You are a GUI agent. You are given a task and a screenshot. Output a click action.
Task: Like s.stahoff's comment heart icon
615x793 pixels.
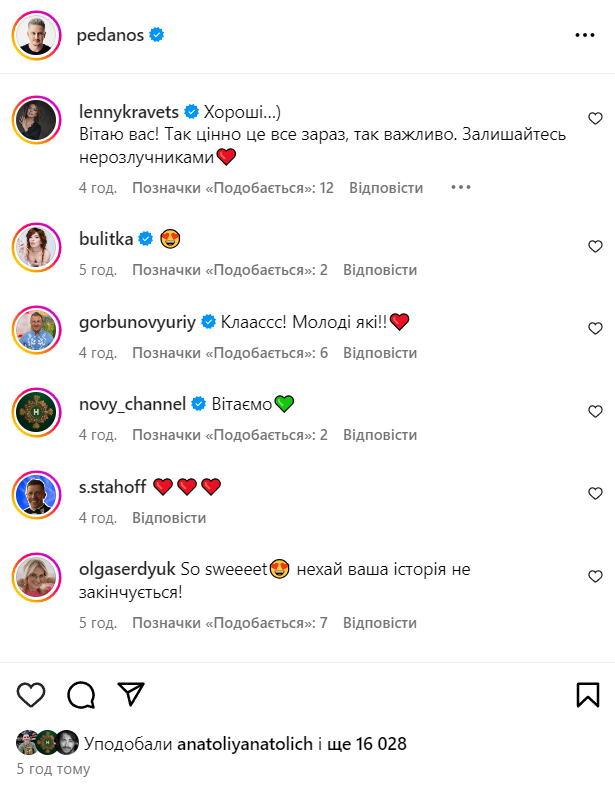(x=595, y=494)
